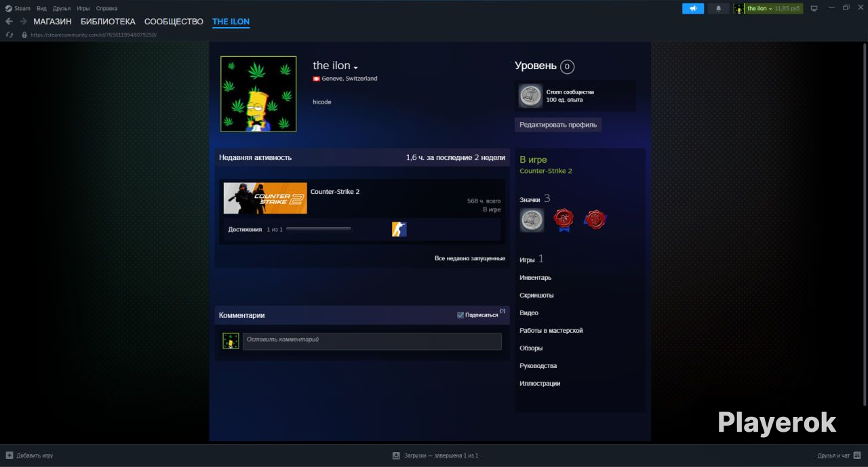Click the lock icon by URL

point(24,35)
